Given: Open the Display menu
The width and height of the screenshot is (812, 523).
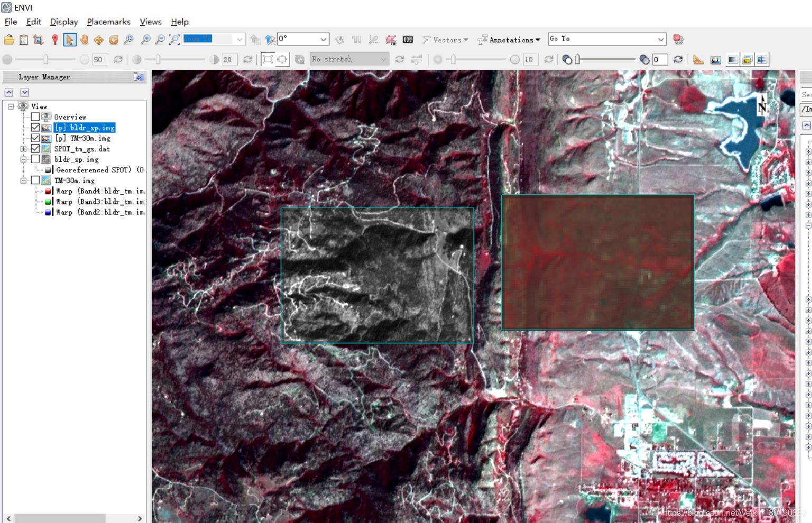Looking at the screenshot, I should tap(64, 22).
